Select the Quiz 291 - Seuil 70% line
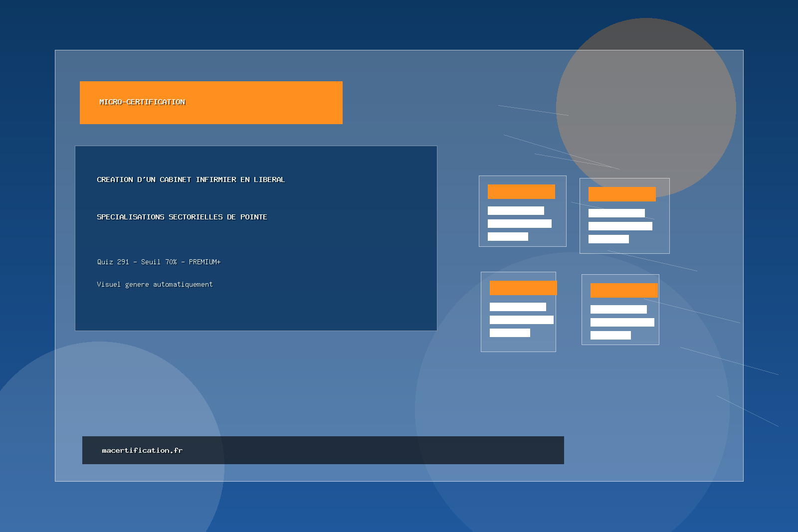The height and width of the screenshot is (532, 798). [159, 262]
